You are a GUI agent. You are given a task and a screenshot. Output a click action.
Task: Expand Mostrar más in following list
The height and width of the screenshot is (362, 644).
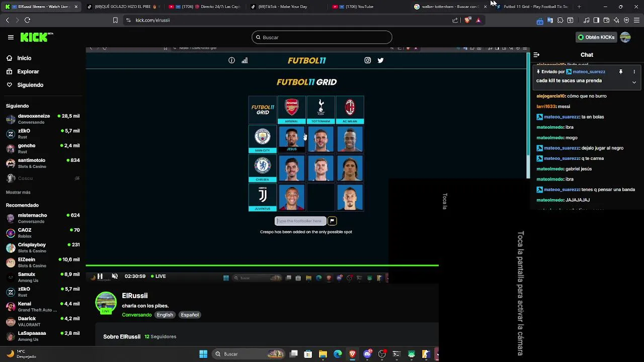18,193
